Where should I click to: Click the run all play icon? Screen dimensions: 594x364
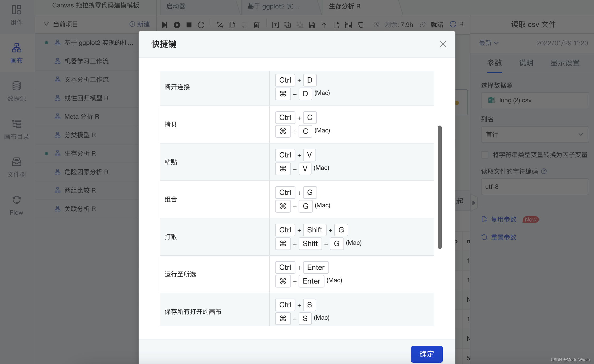coord(177,25)
